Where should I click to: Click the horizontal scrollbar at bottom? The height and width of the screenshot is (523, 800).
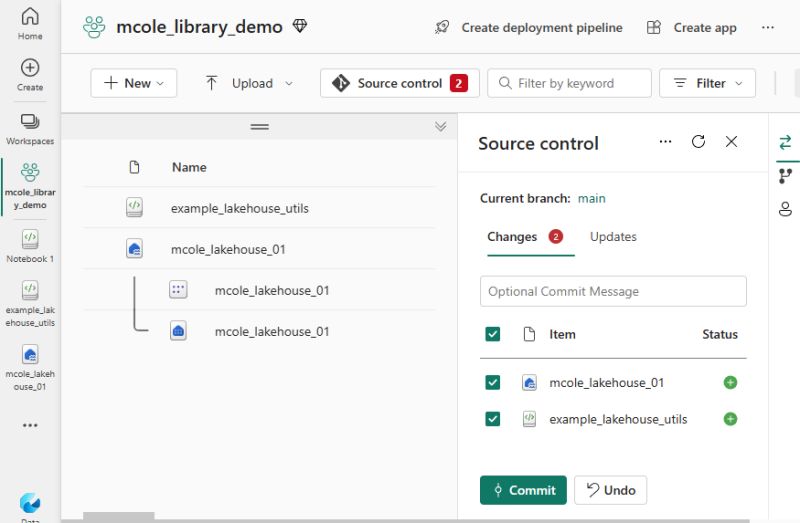[x=119, y=516]
